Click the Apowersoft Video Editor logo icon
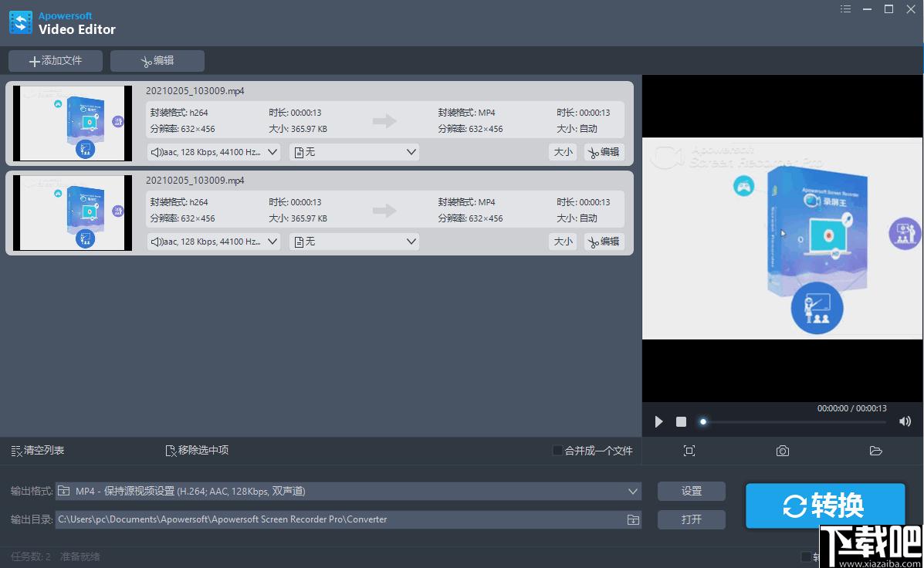 [21, 23]
